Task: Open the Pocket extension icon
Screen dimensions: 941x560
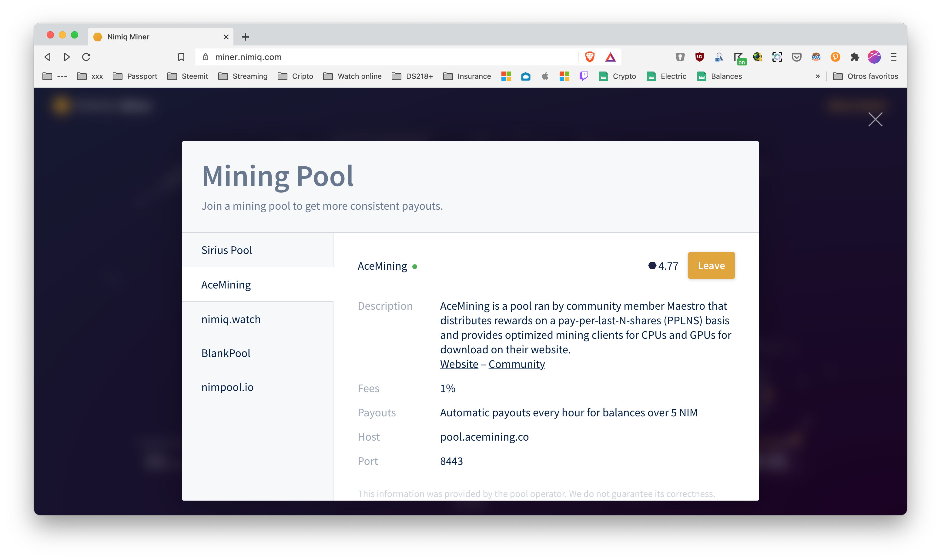Action: (x=796, y=57)
